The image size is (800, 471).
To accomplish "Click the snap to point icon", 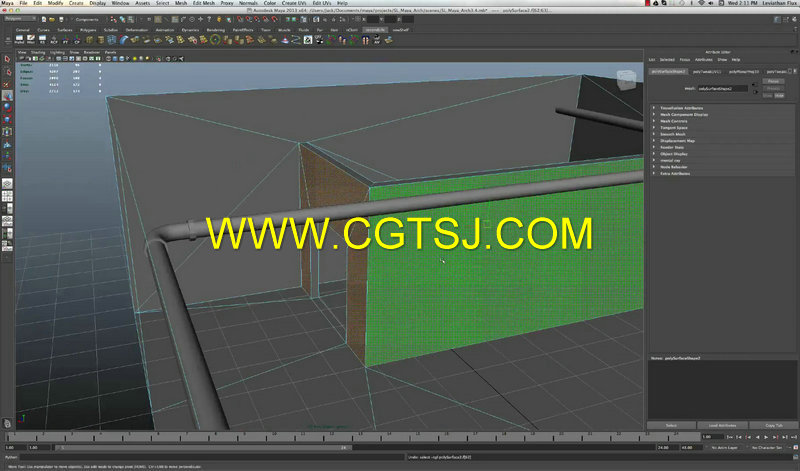I will point(257,19).
